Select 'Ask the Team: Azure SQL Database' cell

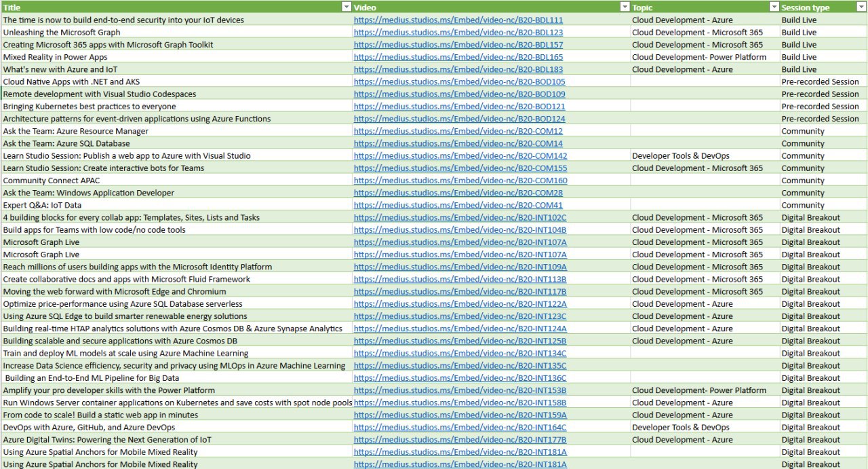click(176, 144)
